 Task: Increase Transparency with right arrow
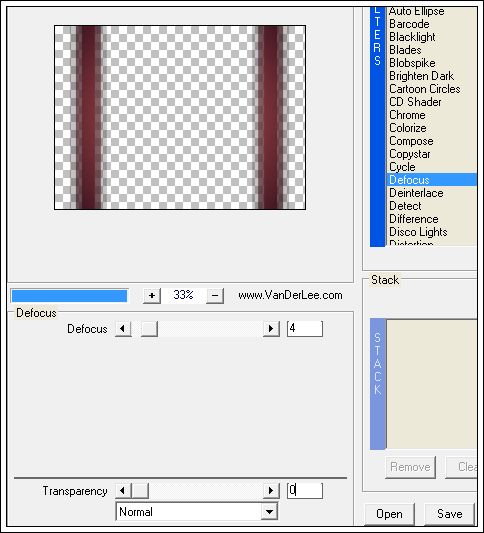click(x=271, y=491)
